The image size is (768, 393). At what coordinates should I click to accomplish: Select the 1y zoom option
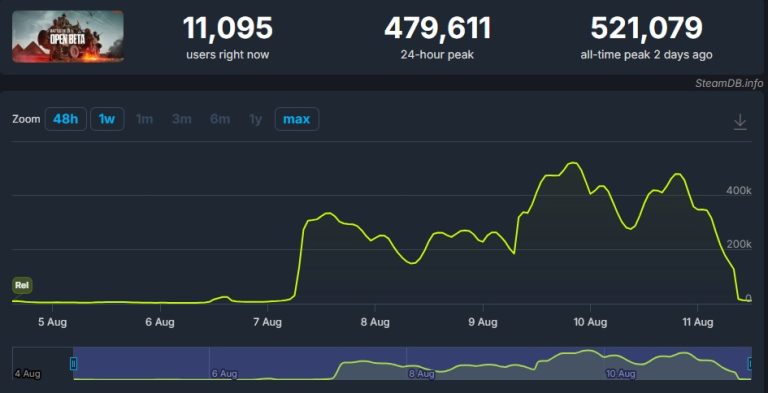[x=255, y=119]
